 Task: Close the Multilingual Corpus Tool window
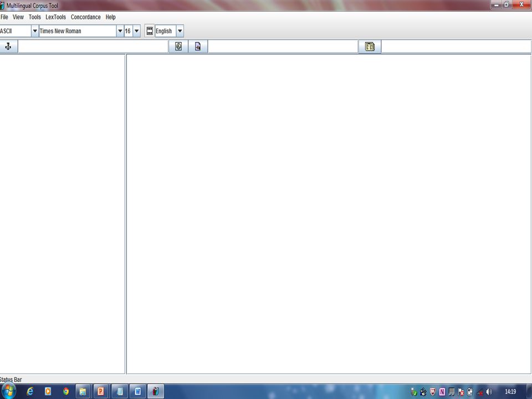[x=521, y=5]
